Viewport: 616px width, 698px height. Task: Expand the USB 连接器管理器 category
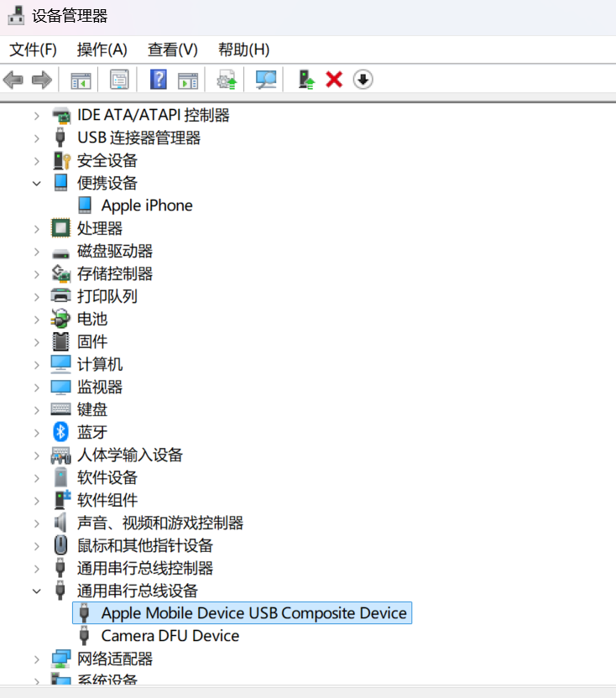click(37, 138)
